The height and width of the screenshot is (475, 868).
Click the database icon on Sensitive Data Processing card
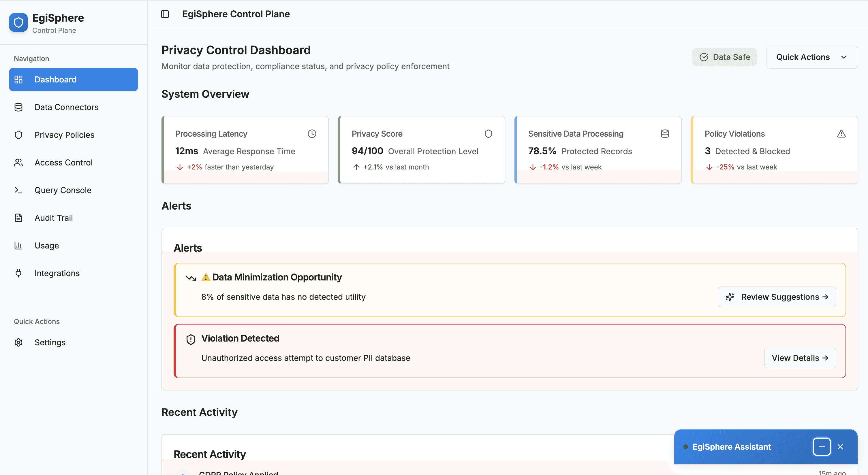[x=665, y=134]
